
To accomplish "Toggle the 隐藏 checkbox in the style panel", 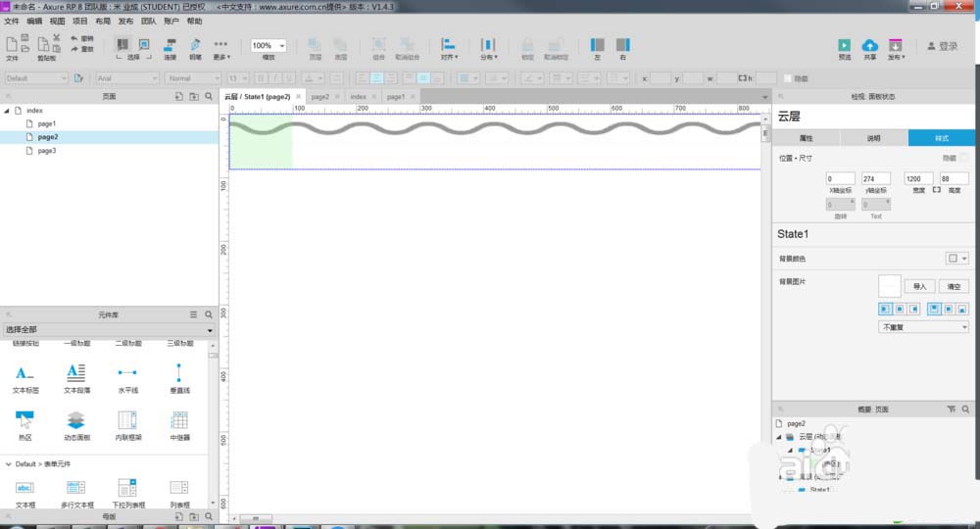I will (x=964, y=157).
